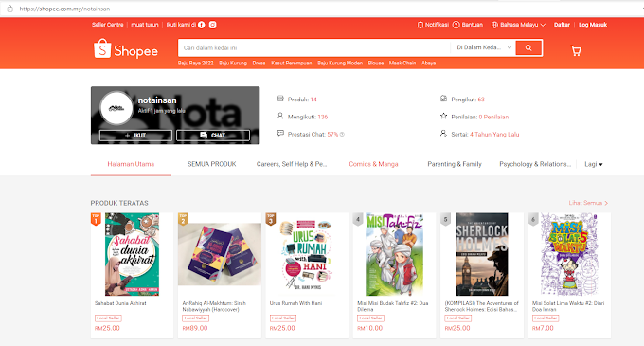Click the Produk box icon
The width and height of the screenshot is (644, 346).
tap(280, 99)
